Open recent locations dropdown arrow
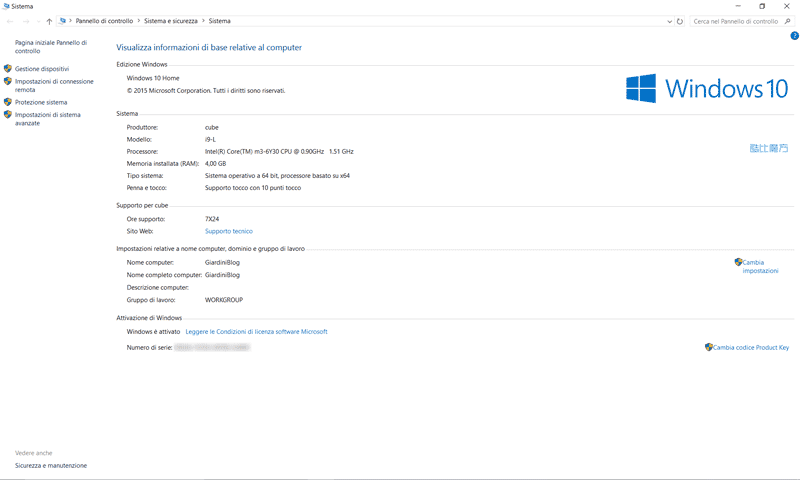 pos(39,21)
